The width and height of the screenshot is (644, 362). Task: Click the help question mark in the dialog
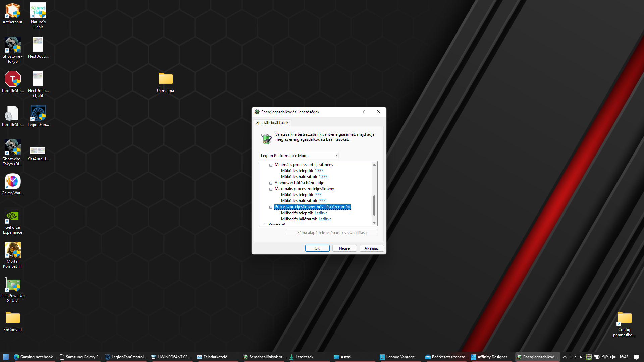(364, 112)
